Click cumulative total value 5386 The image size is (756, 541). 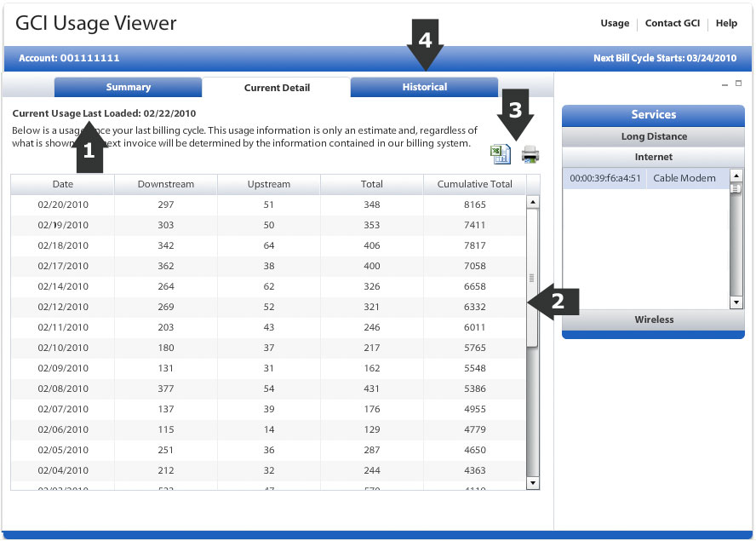point(475,388)
